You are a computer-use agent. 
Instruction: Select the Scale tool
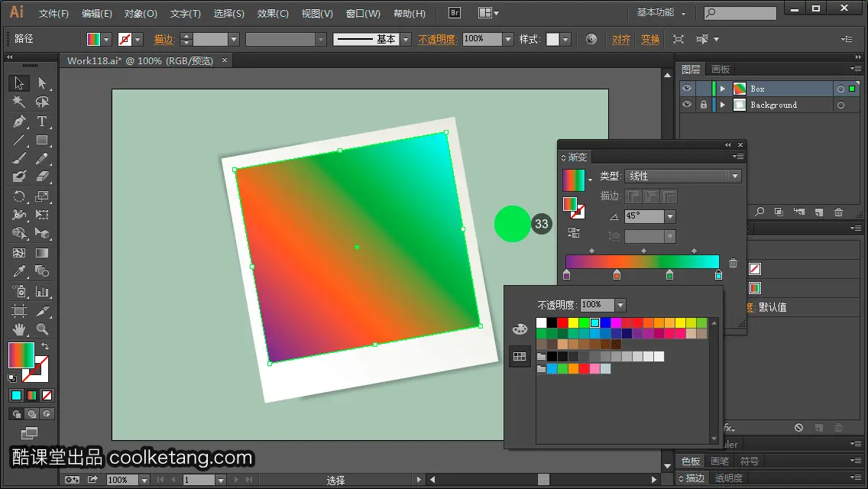pos(42,196)
